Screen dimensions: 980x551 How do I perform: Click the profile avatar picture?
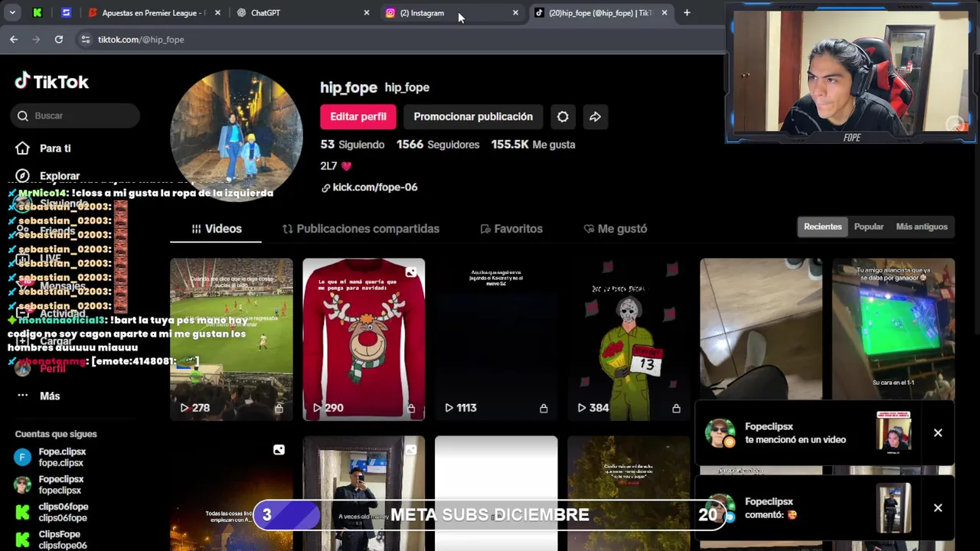tap(236, 135)
